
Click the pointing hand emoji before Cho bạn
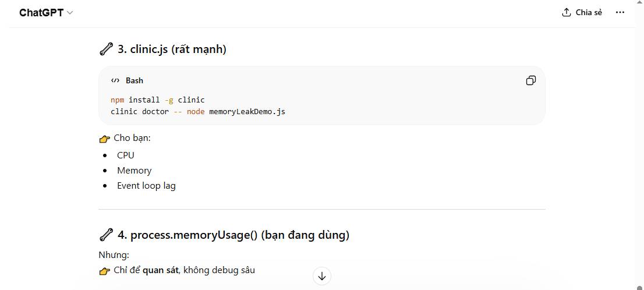pyautogui.click(x=105, y=139)
